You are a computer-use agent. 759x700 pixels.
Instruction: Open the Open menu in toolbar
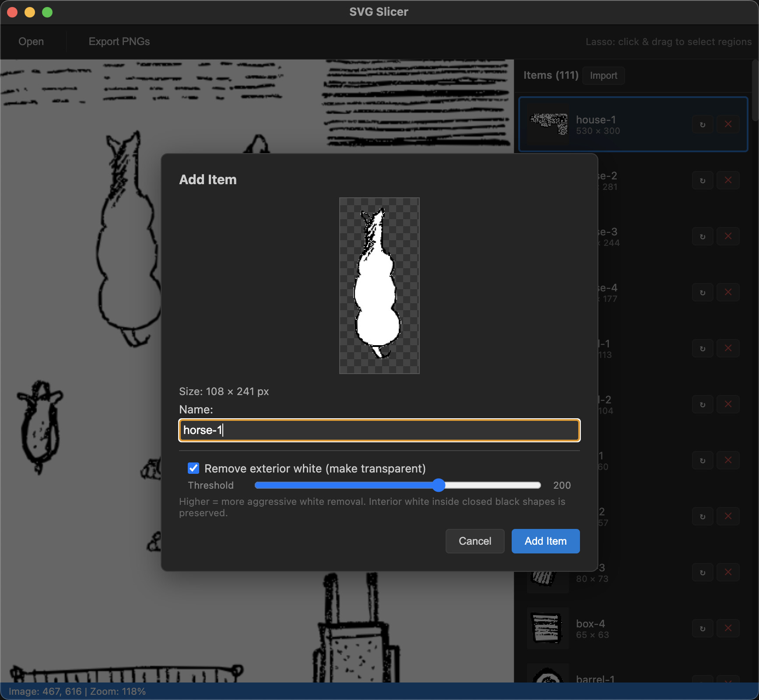coord(31,42)
